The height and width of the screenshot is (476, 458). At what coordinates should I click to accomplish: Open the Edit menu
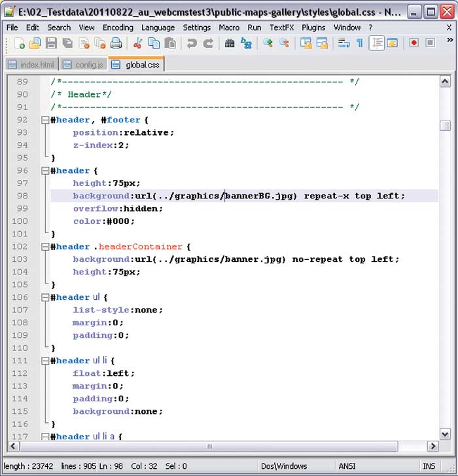point(32,27)
